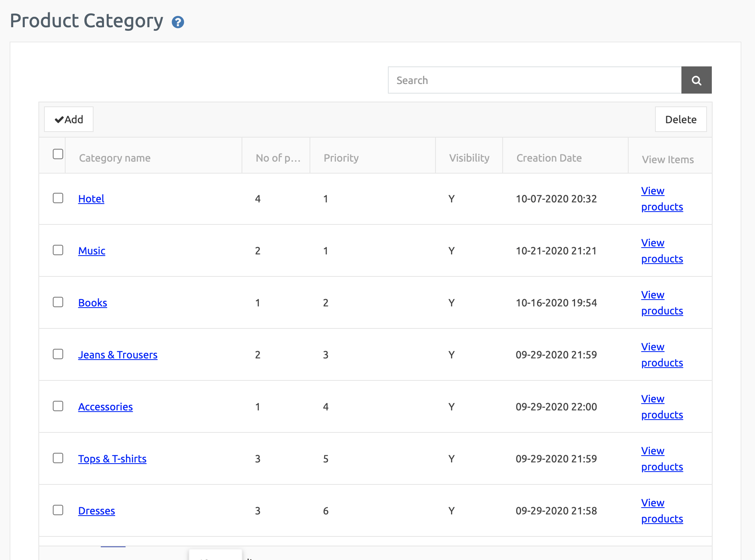Click the search magnifier button
Screen dimensions: 755x560
pyautogui.click(x=696, y=80)
